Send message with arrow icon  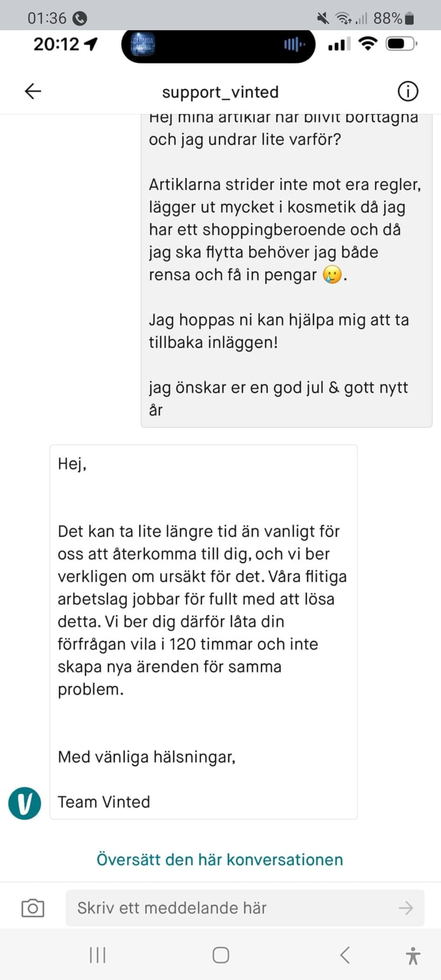(406, 908)
